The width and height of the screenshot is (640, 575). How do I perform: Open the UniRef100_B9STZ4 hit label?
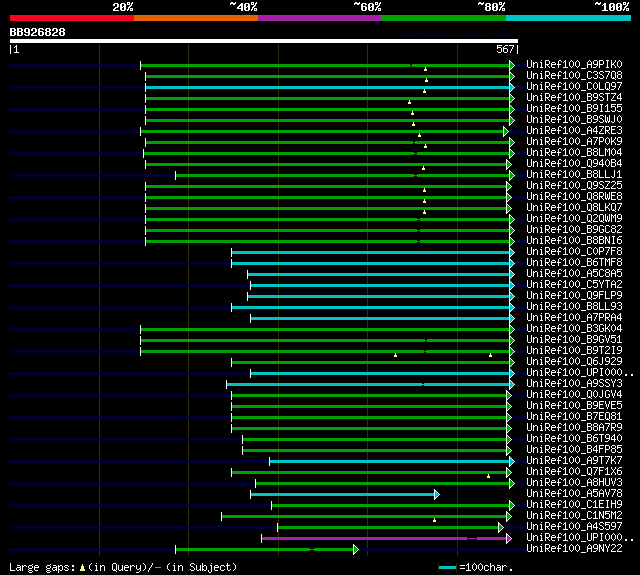574,98
